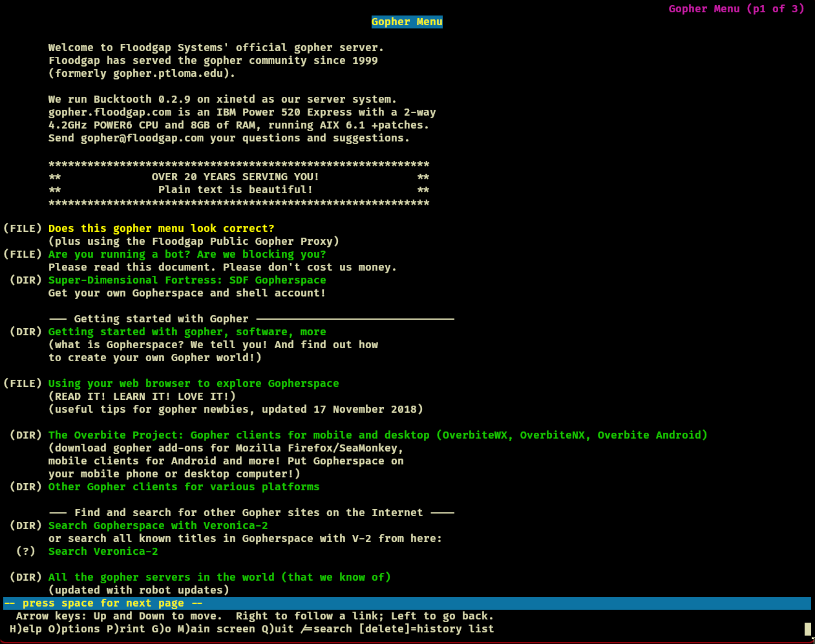Image resolution: width=815 pixels, height=644 pixels.
Task: Open 'Does this gopher menu look correct?' link
Action: point(162,229)
